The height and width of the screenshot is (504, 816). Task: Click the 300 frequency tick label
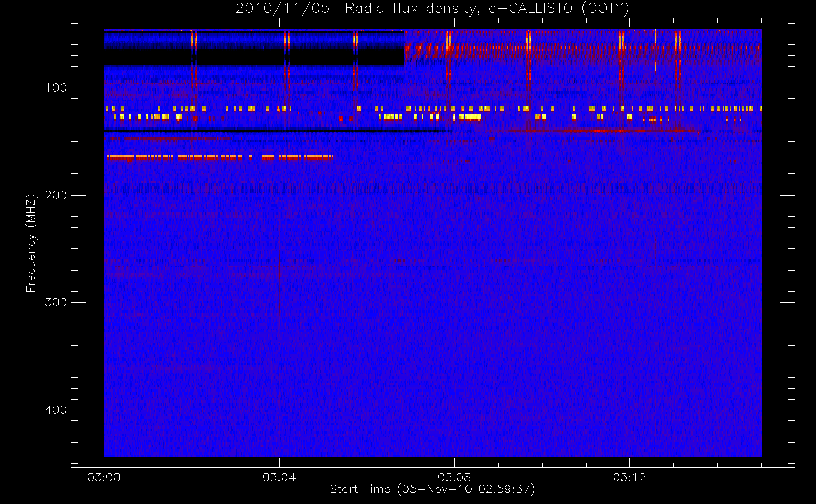tap(56, 302)
